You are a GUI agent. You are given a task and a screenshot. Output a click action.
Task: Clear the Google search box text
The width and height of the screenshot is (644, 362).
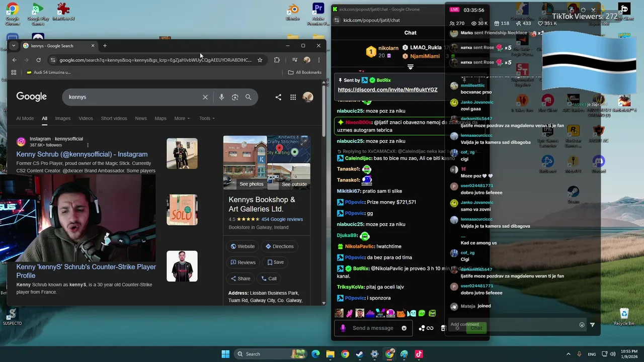point(205,97)
